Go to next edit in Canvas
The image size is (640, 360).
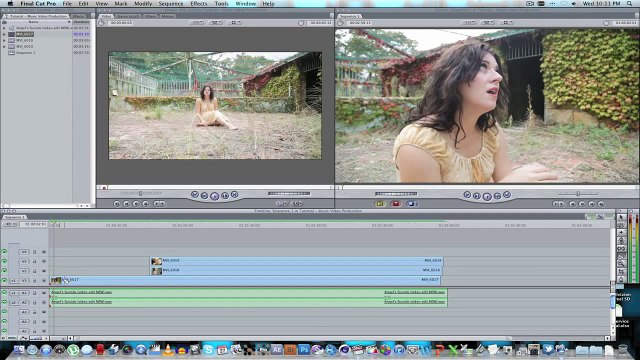coord(507,195)
